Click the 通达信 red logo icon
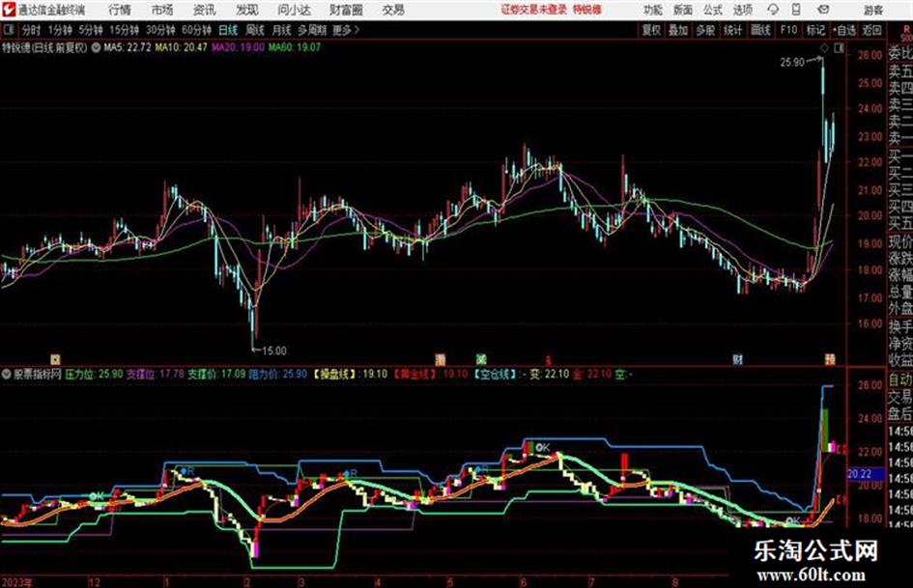 pyautogui.click(x=9, y=10)
